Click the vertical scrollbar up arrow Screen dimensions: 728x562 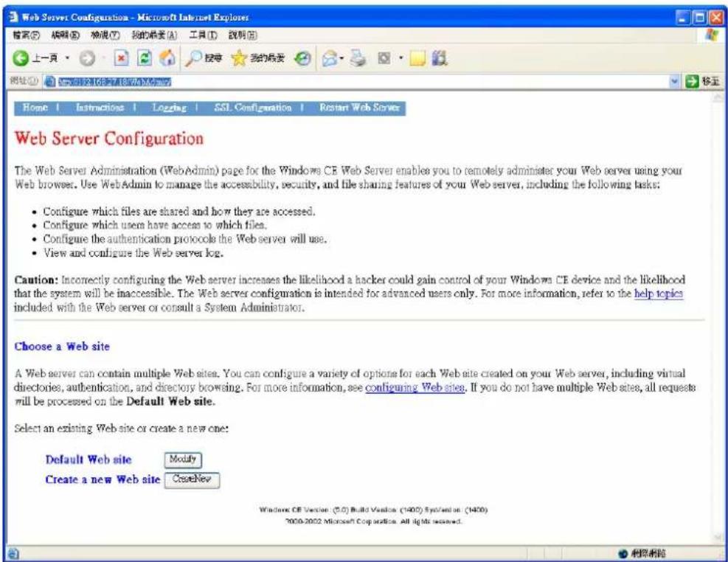718,97
